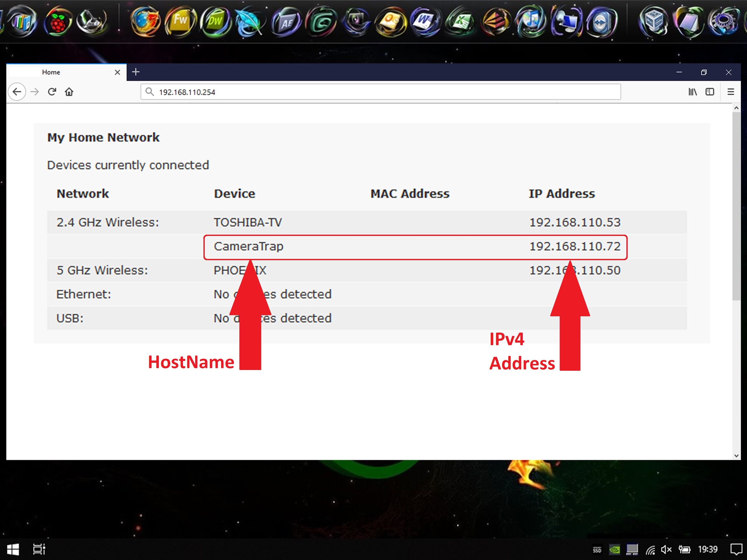Go back to the previous page
747x560 pixels.
point(17,92)
